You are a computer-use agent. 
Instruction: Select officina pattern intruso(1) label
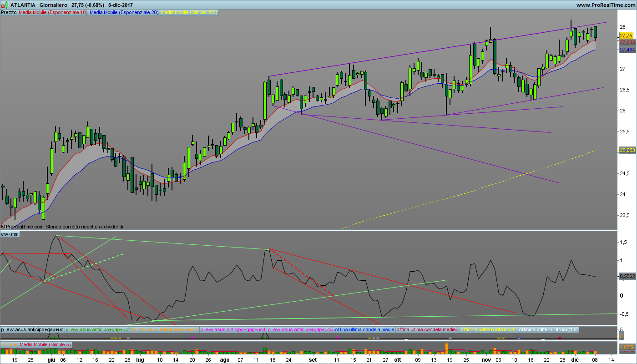(x=489, y=329)
